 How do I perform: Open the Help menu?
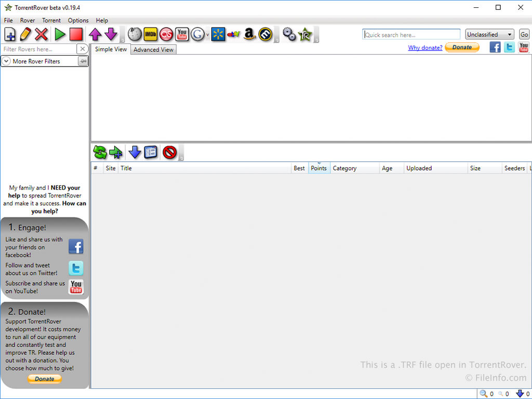102,20
